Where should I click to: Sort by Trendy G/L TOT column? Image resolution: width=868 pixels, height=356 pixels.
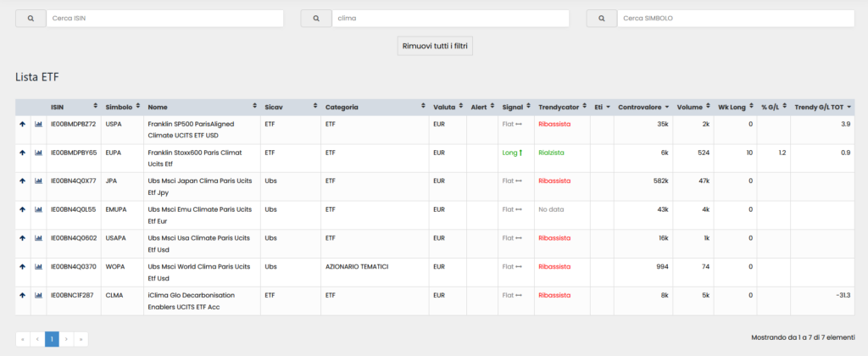(x=823, y=108)
